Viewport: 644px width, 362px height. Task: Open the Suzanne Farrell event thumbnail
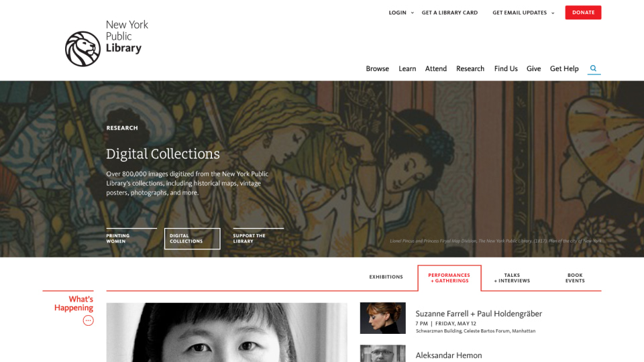point(383,318)
